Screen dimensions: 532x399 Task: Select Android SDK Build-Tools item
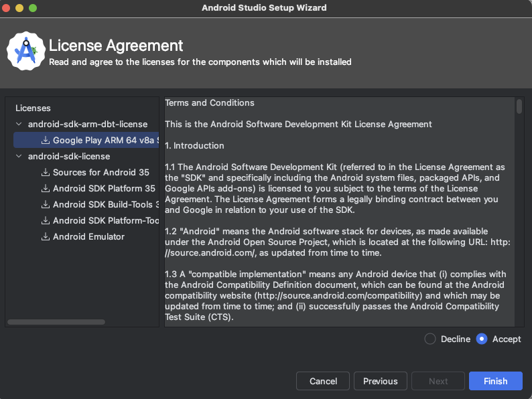point(105,204)
